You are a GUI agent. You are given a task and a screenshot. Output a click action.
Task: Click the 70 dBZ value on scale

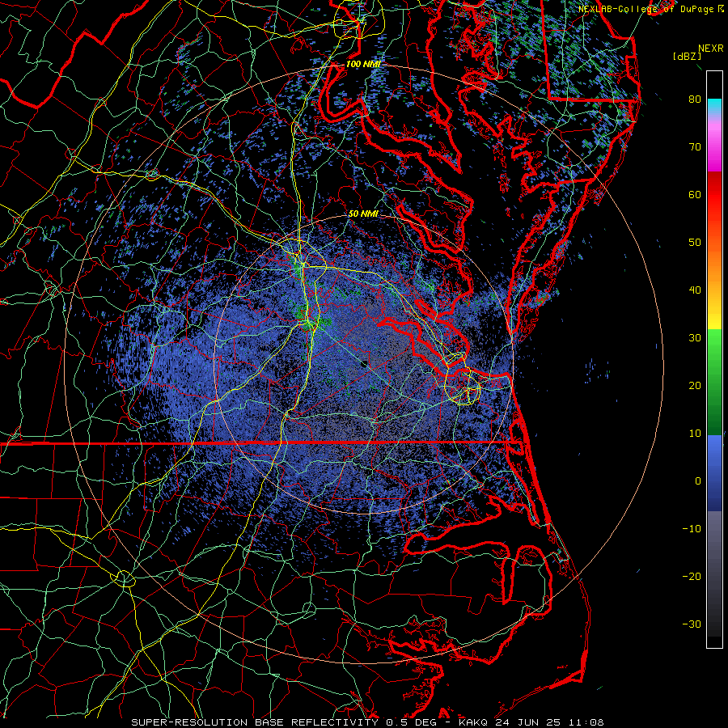click(695, 147)
